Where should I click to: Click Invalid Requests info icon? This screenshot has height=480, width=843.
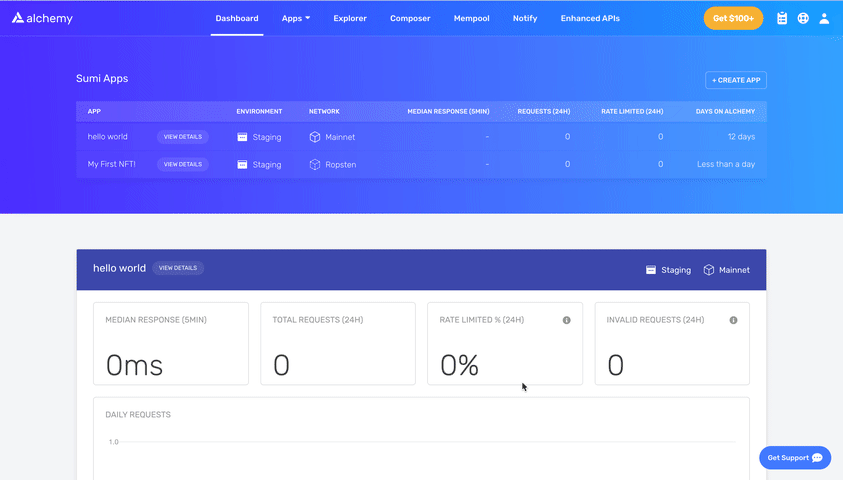tap(733, 320)
